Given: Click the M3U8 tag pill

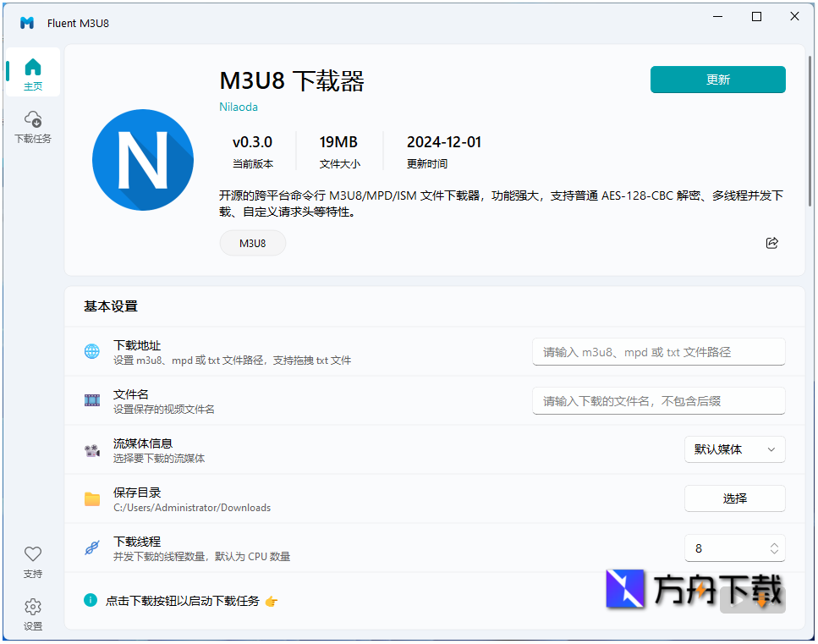Looking at the screenshot, I should pyautogui.click(x=252, y=243).
